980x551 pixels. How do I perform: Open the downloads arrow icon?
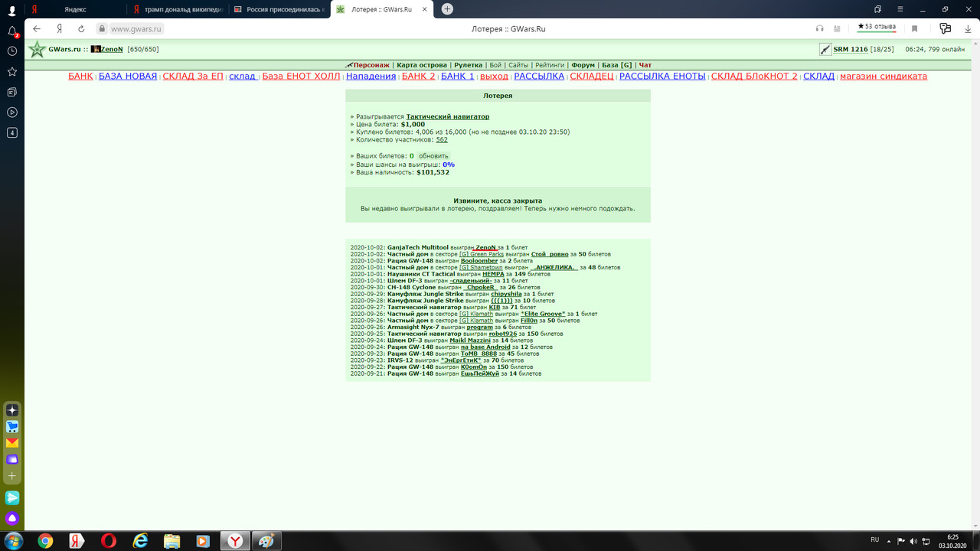point(967,28)
